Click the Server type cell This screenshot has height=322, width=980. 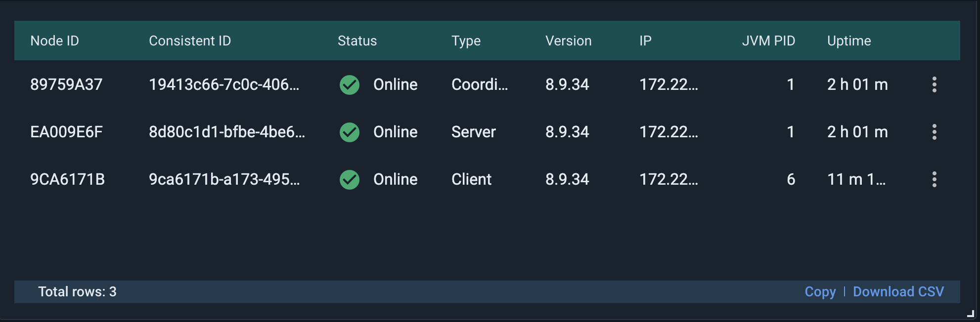(473, 132)
